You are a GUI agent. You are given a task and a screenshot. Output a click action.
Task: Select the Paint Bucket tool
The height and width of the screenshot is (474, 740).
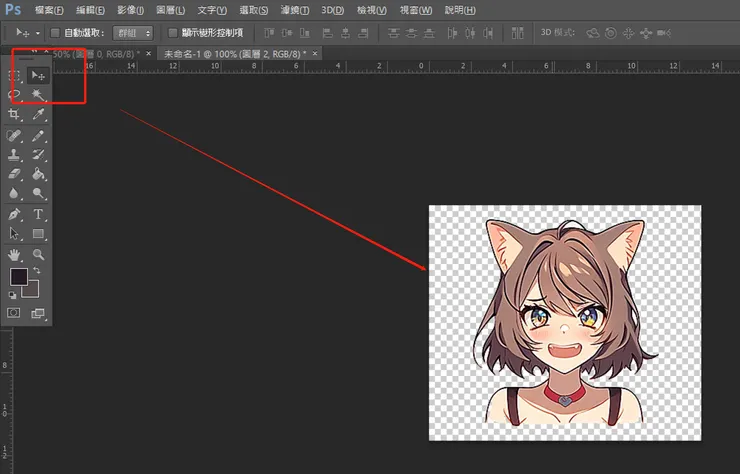coord(38,174)
